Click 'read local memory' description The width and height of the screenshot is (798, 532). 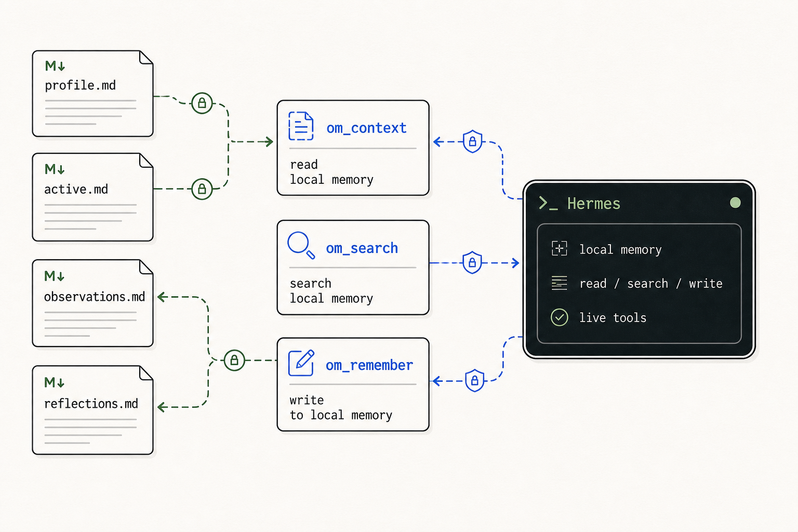click(331, 172)
